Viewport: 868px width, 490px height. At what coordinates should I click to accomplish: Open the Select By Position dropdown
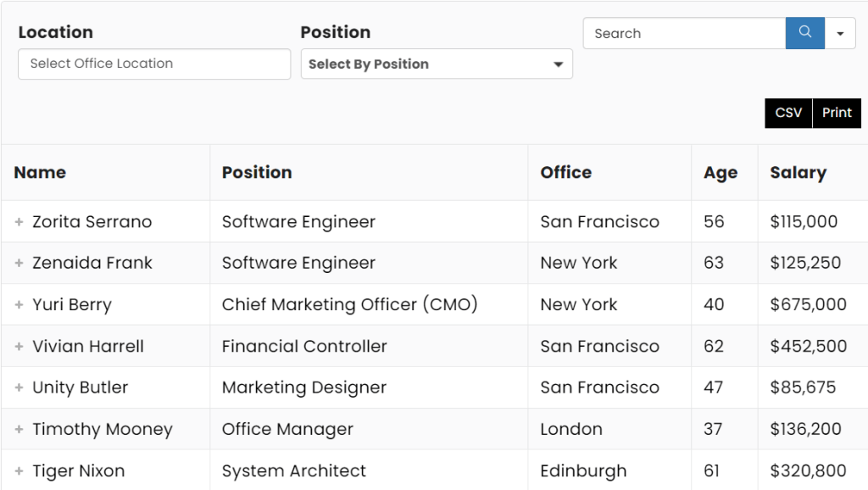(437, 64)
